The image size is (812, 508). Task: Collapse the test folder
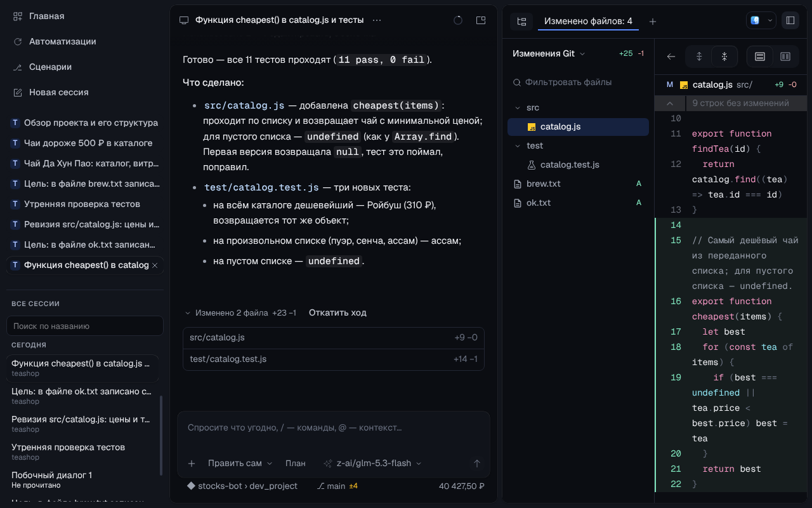pos(578,145)
